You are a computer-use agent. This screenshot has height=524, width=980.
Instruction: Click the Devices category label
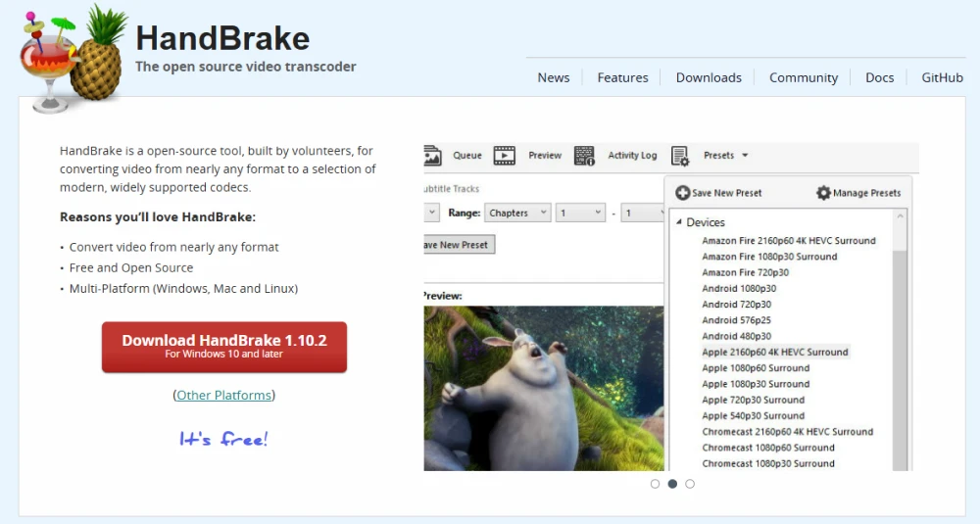[706, 222]
